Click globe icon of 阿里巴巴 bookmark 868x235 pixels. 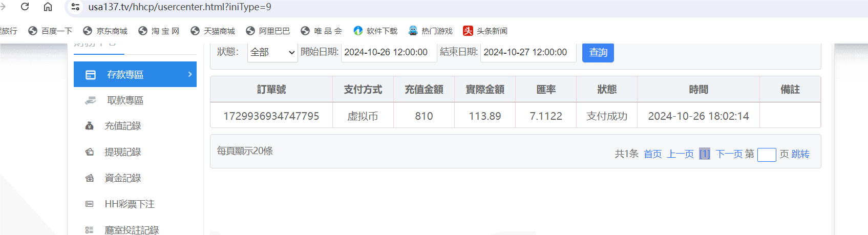250,31
